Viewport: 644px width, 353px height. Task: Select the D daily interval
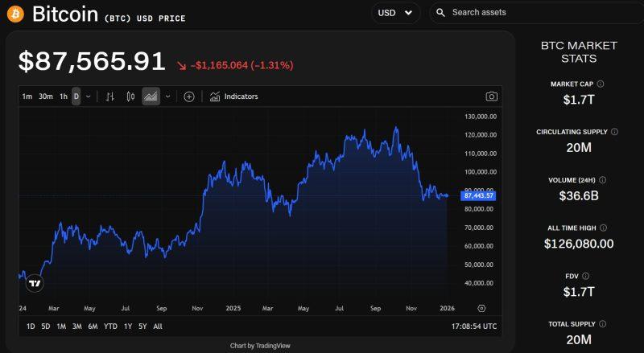pos(76,96)
